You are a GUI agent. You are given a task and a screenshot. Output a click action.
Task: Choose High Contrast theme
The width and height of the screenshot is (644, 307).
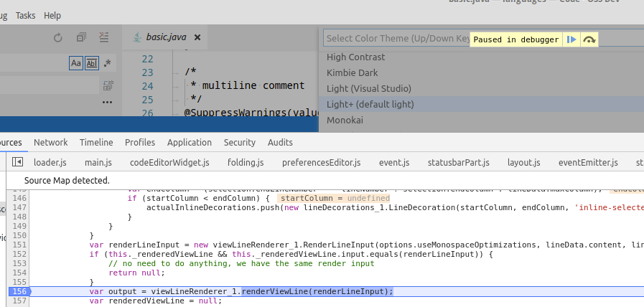481,57
